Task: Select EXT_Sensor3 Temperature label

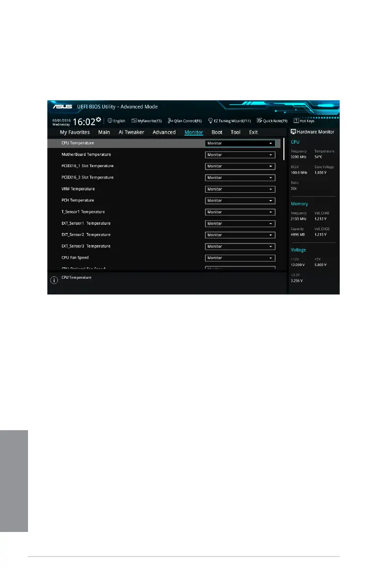Action: click(x=86, y=246)
